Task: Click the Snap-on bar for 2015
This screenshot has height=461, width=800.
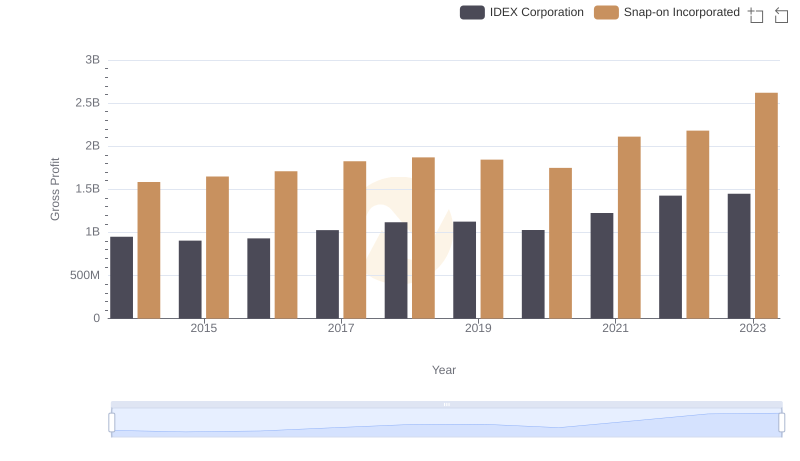Action: click(x=217, y=247)
